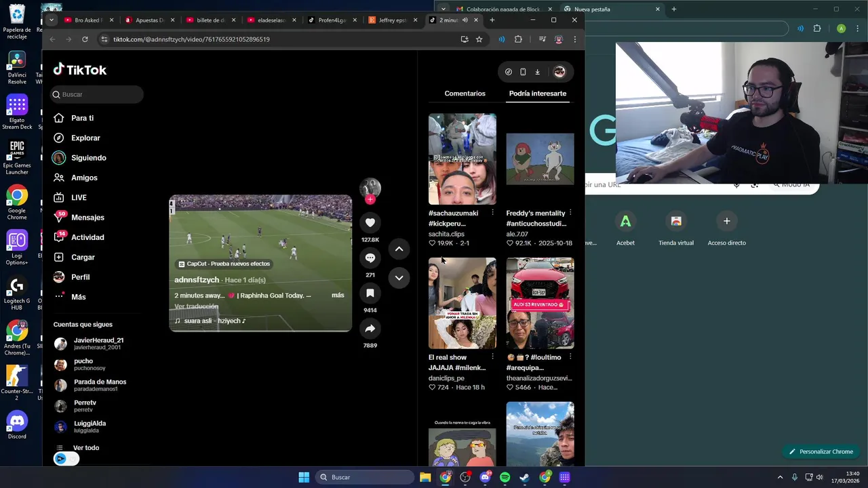
Task: Click Ver traducción under caption
Action: click(197, 306)
